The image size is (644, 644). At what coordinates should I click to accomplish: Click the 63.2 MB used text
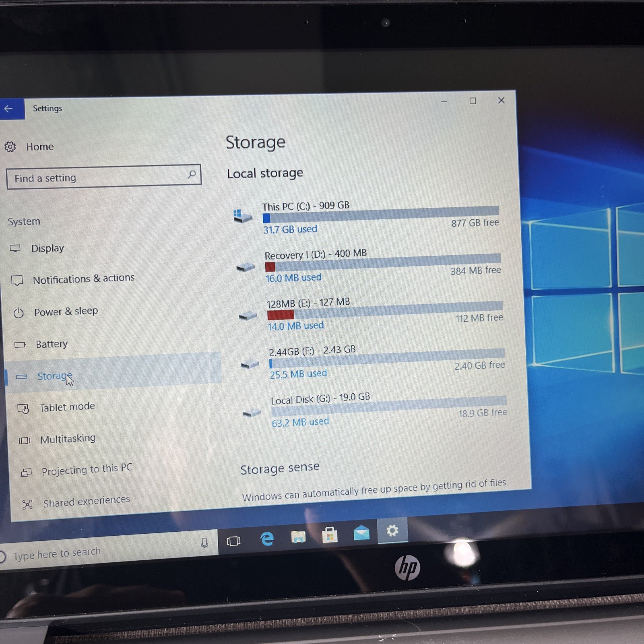tap(300, 422)
